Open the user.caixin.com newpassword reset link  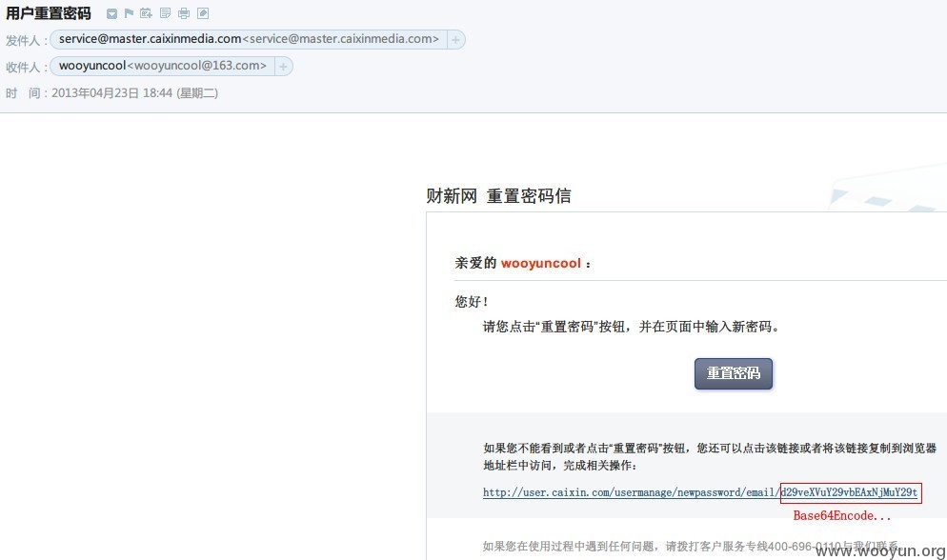pos(700,492)
